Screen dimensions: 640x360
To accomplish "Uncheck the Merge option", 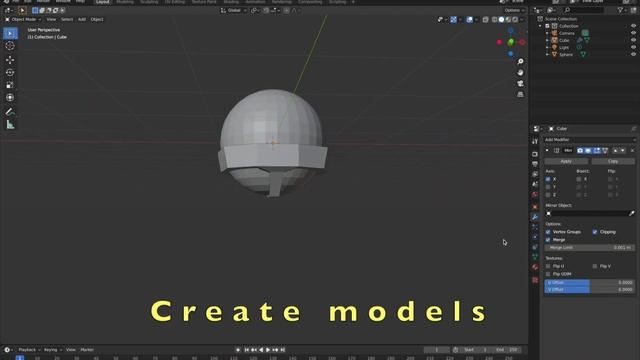I will click(548, 240).
